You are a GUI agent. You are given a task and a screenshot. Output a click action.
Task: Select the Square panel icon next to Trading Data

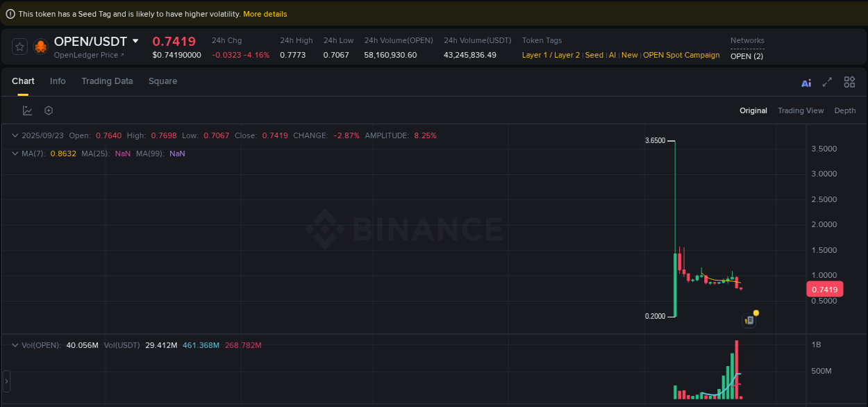[x=162, y=81]
